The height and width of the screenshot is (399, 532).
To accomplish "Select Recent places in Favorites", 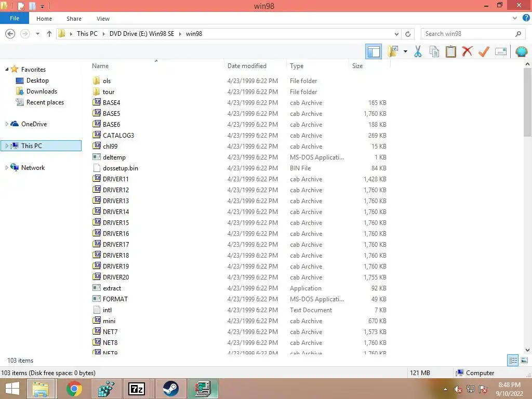I will 45,102.
